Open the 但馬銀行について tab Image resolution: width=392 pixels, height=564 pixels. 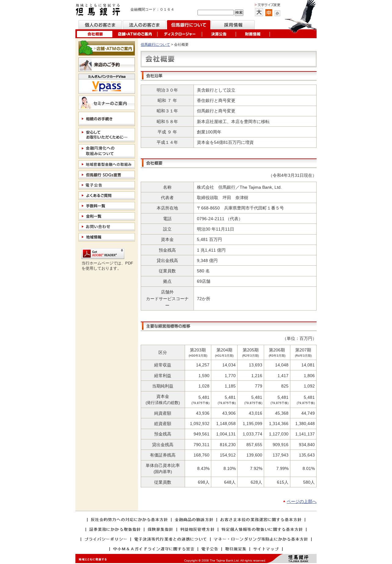coord(189,25)
